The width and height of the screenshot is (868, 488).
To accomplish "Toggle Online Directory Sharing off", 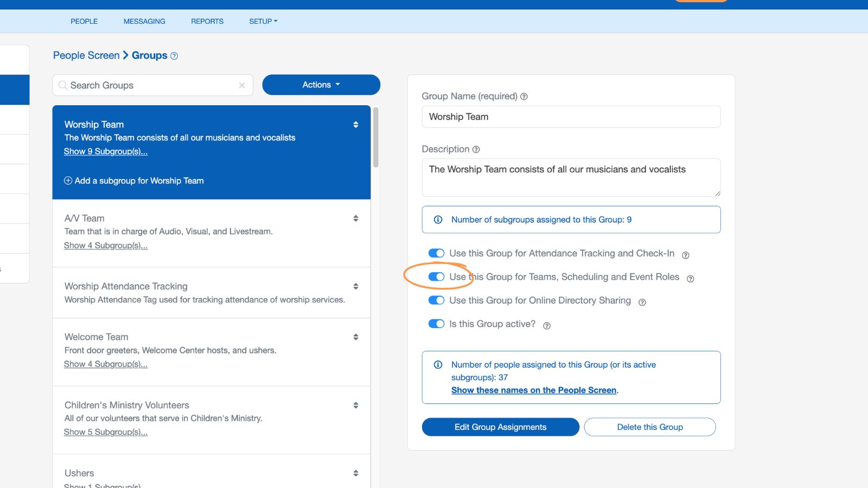I will click(436, 300).
